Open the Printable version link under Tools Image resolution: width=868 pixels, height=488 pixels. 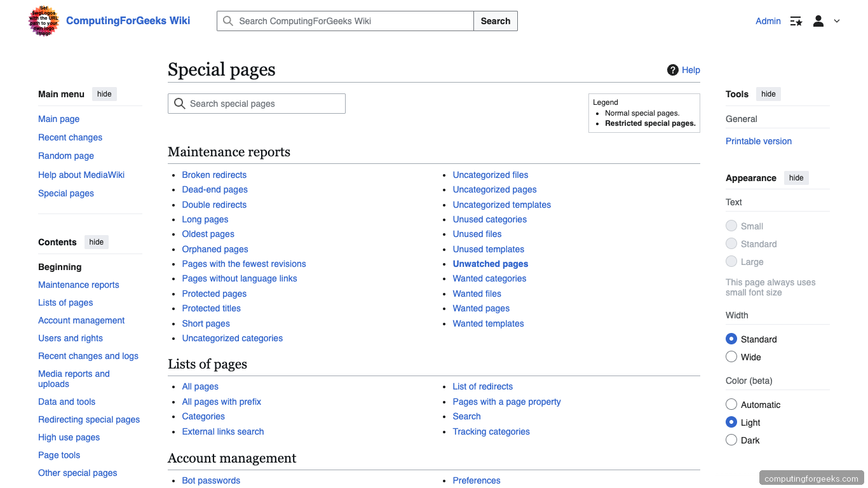pos(758,141)
